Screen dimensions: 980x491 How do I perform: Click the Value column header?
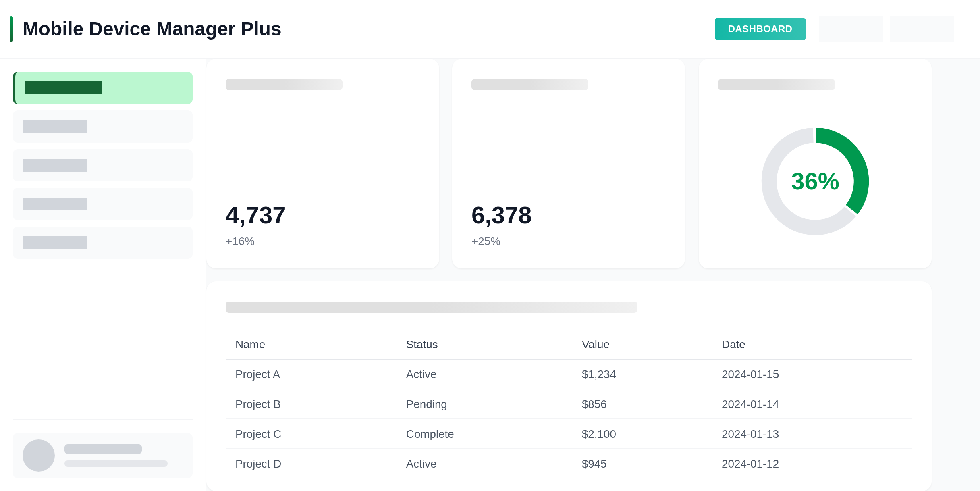[595, 345]
